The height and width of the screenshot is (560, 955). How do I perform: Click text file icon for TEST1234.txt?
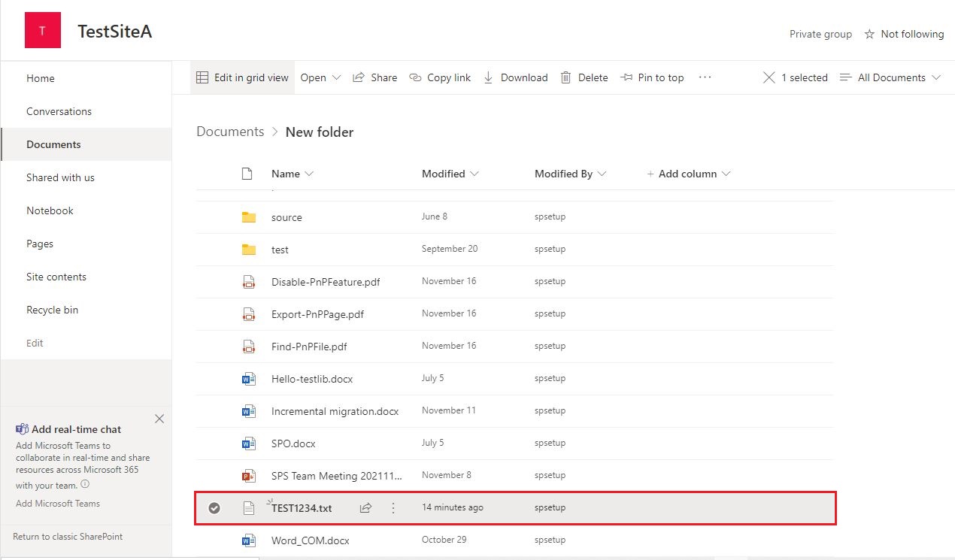click(x=249, y=508)
